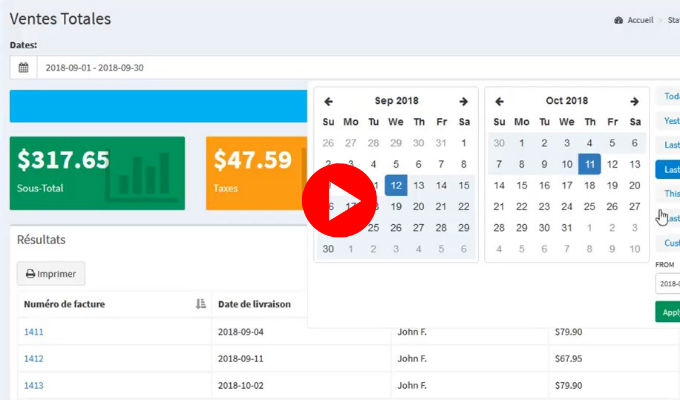Pick October 31 in the Oct 2018 calendar
The height and width of the screenshot is (400, 680).
(x=567, y=227)
